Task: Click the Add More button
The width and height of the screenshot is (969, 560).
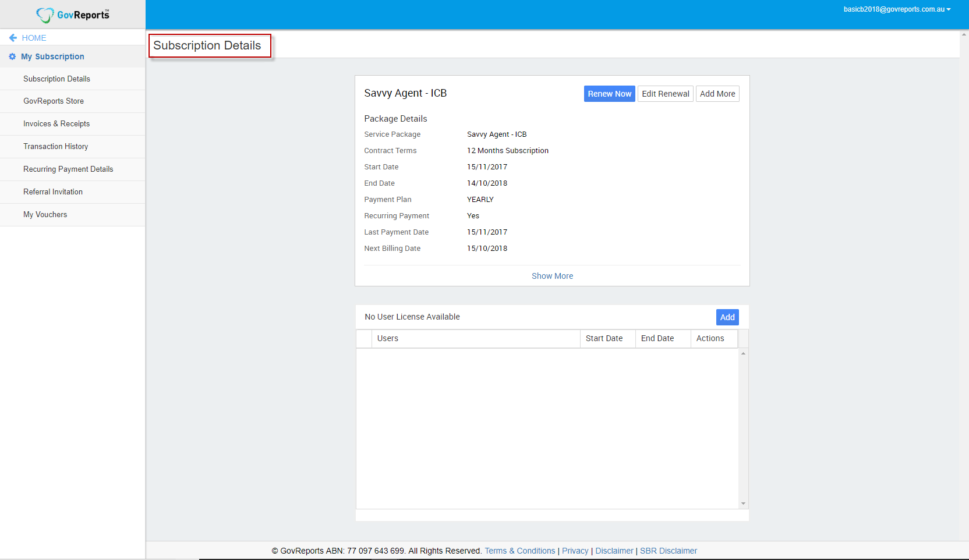Action: [x=717, y=94]
